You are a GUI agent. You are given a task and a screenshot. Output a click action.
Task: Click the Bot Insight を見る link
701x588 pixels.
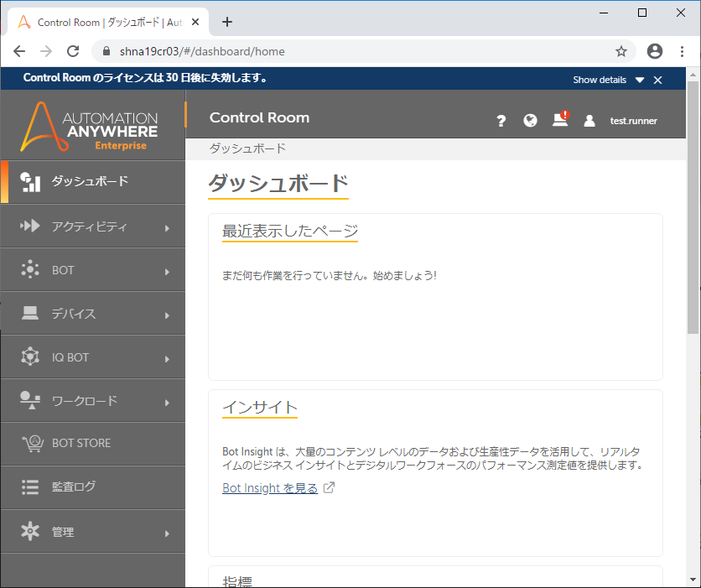(x=269, y=488)
